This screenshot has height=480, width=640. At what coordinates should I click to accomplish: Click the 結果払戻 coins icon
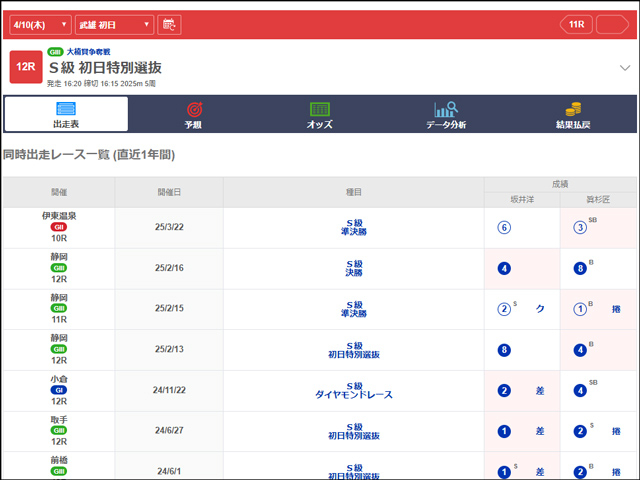coord(573,108)
